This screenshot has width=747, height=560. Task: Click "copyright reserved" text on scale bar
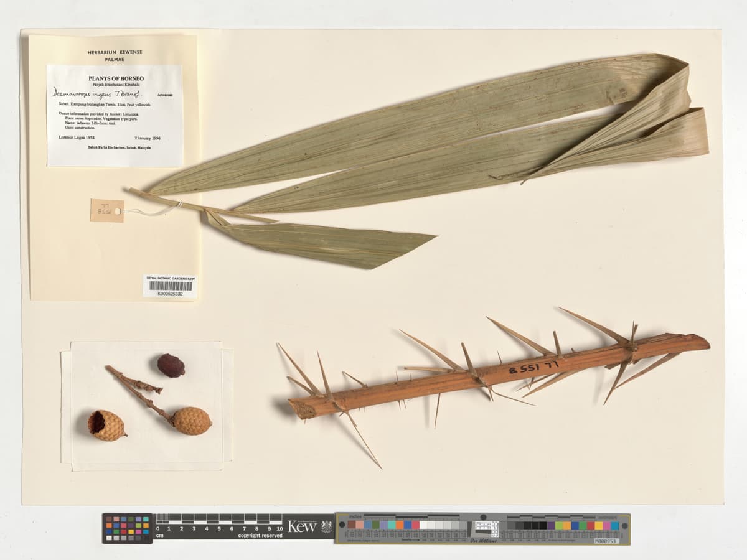(260, 536)
